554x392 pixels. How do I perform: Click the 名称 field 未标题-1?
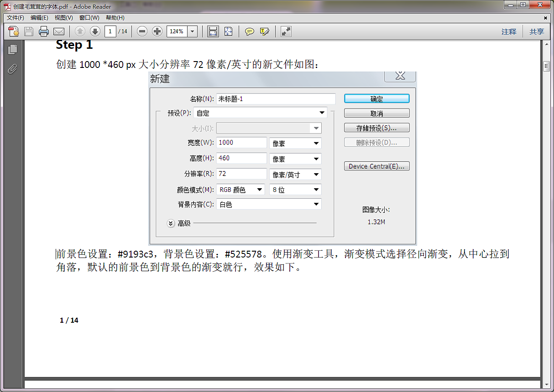(276, 99)
